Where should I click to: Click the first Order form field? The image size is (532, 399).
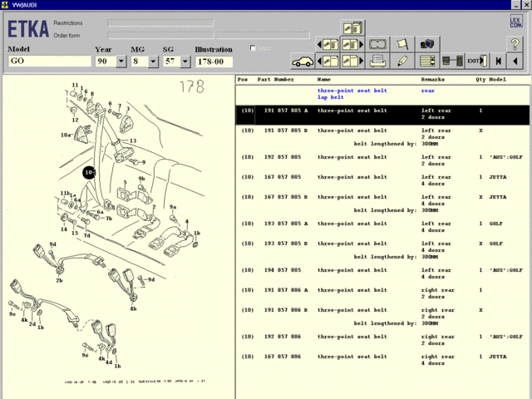(x=160, y=35)
